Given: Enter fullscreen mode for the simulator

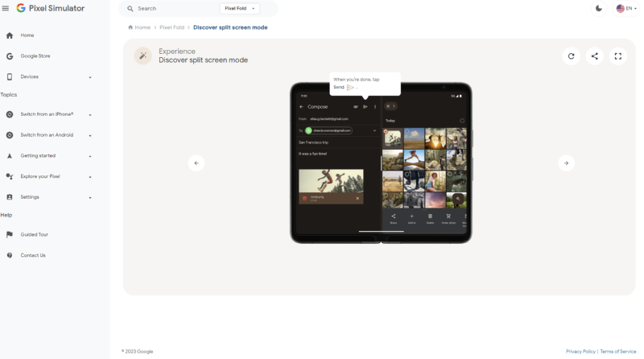Looking at the screenshot, I should tap(618, 56).
